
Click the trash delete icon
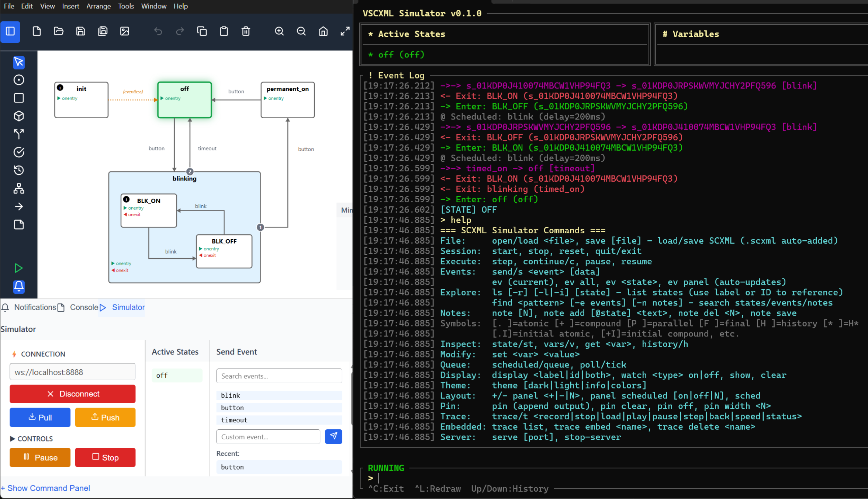coord(246,31)
